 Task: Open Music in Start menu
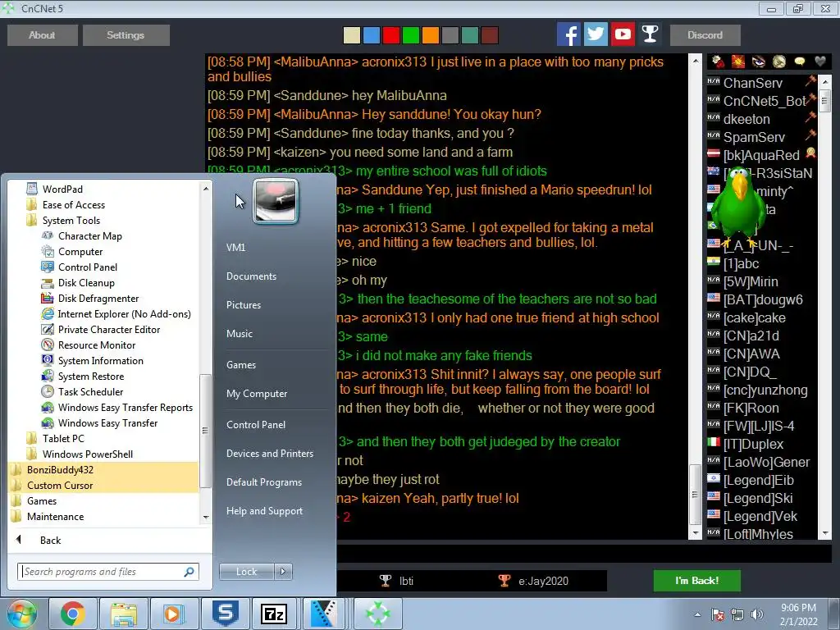[x=240, y=334]
